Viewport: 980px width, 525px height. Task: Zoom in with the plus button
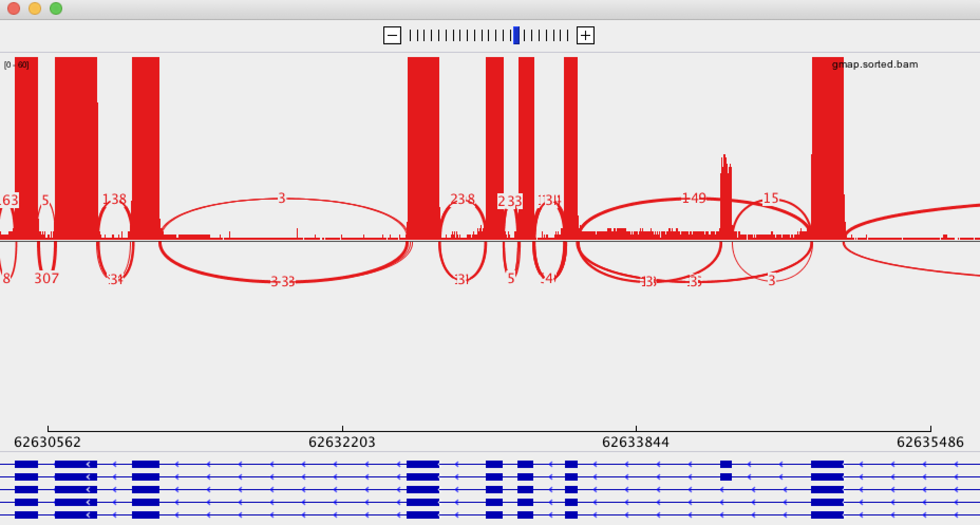tap(585, 35)
